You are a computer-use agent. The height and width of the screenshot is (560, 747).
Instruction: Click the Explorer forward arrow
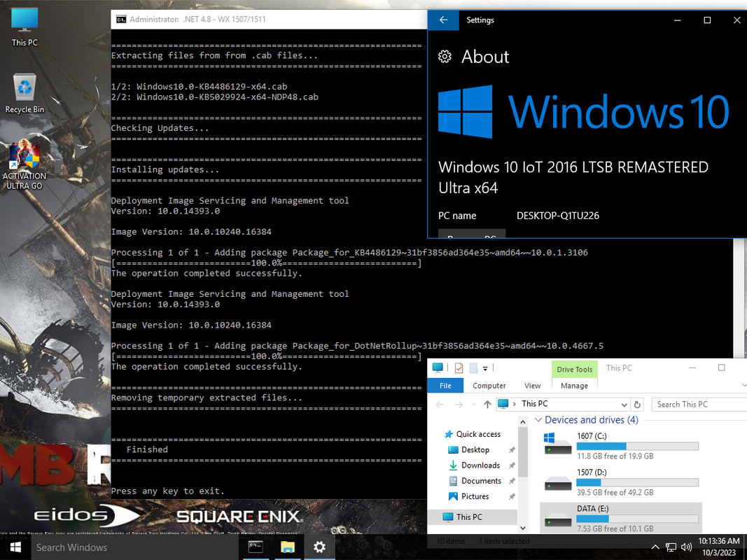pyautogui.click(x=459, y=405)
